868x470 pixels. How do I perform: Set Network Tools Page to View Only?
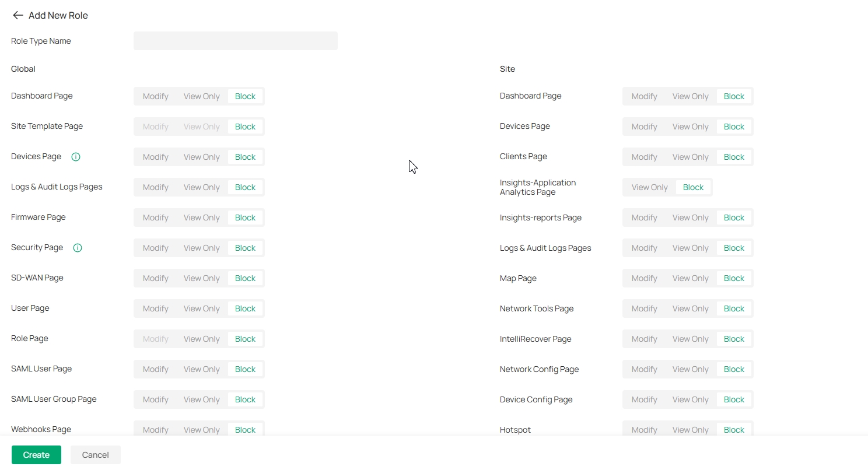(690, 308)
